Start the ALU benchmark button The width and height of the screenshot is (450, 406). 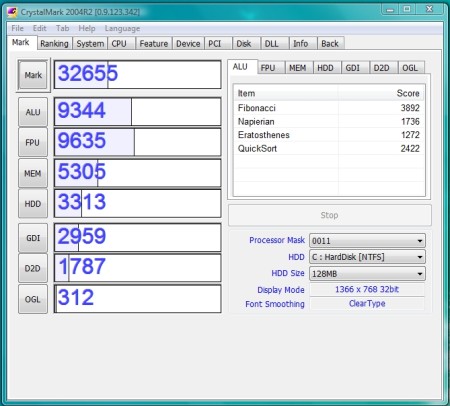click(33, 112)
